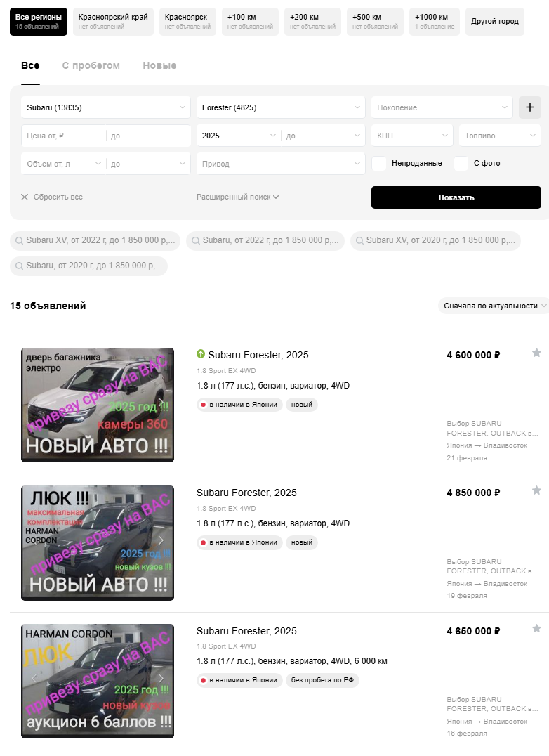Image resolution: width=549 pixels, height=756 pixels.
Task: Expand the Forester model dropdown
Action: (x=281, y=107)
